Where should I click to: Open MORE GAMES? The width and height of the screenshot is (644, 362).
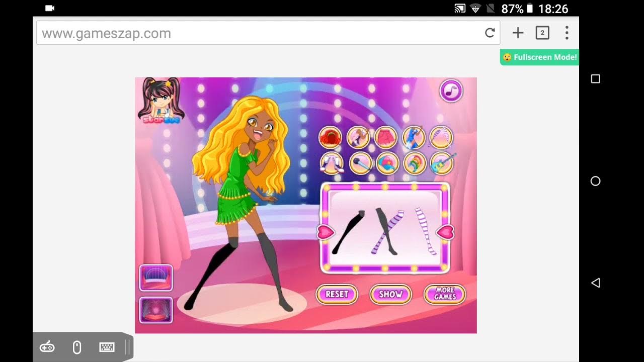445,294
